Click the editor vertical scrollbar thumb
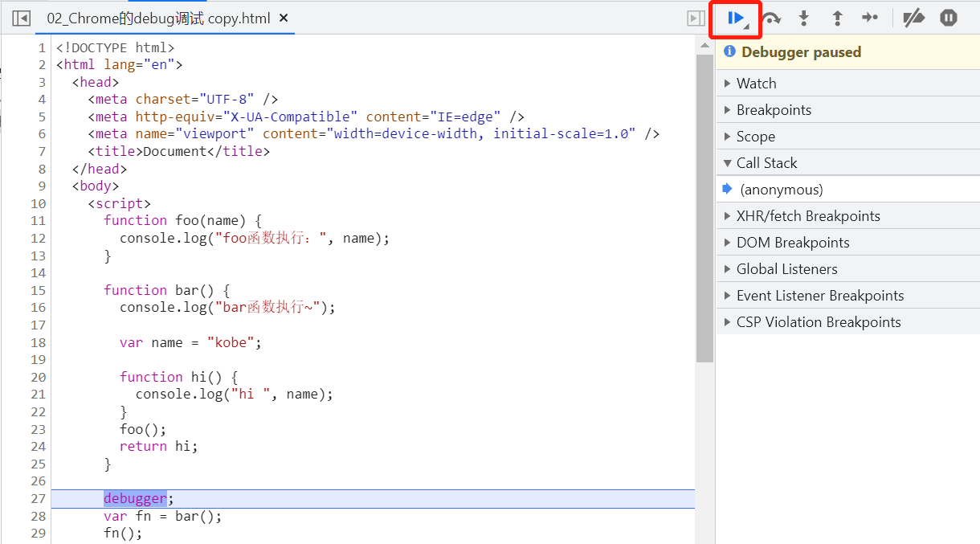Screen dimensions: 980x544 pyautogui.click(x=704, y=209)
